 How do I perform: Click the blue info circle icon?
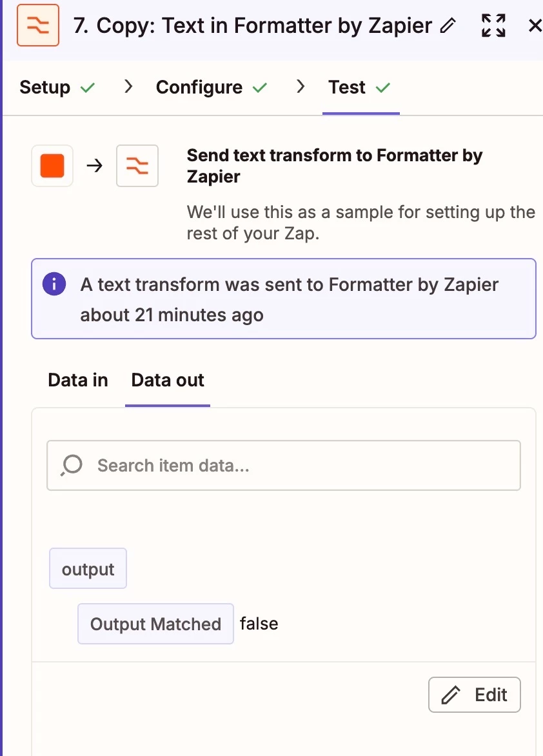54,284
